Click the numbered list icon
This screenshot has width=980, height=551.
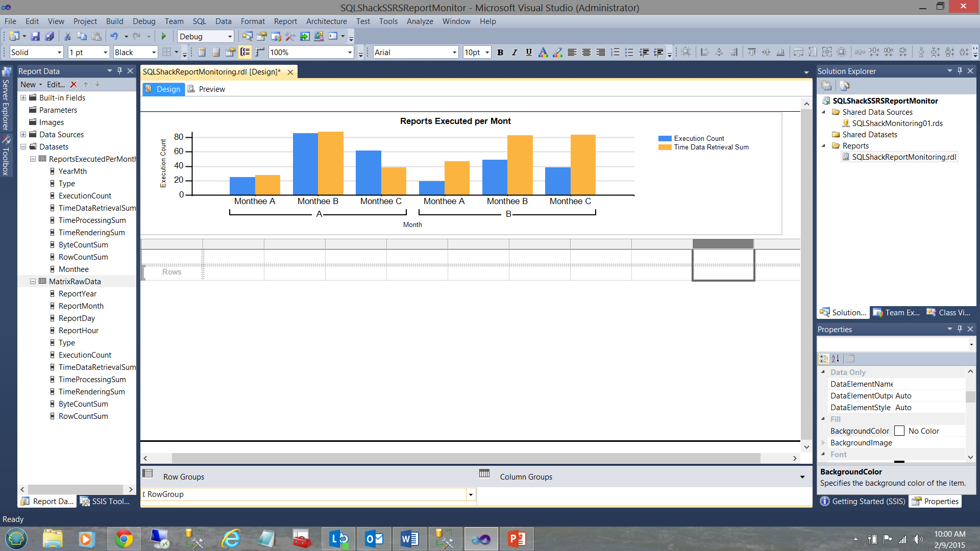[615, 52]
